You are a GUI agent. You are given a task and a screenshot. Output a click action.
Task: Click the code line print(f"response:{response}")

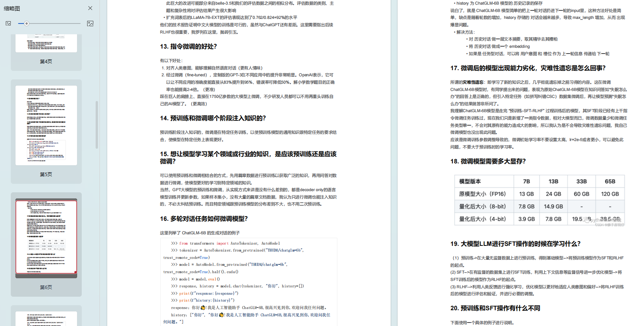[205, 294]
